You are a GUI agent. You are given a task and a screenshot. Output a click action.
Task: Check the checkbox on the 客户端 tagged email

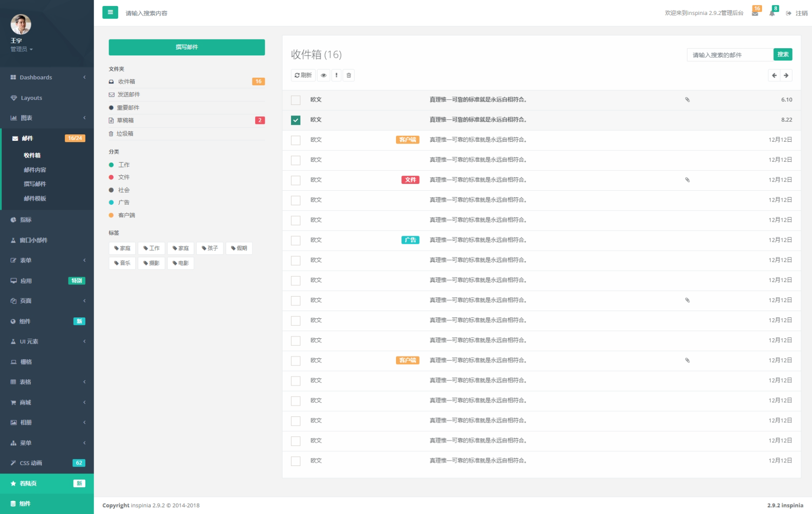coord(296,140)
